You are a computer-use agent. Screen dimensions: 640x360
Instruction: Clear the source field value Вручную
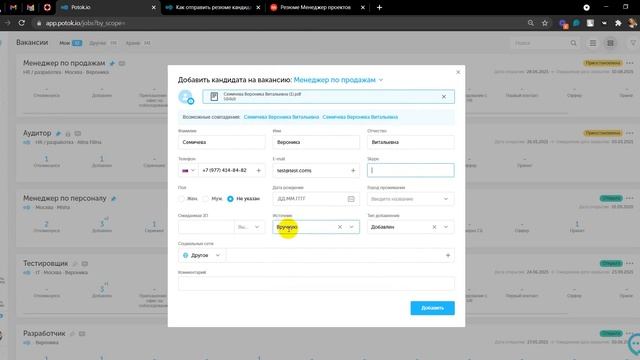coord(340,227)
